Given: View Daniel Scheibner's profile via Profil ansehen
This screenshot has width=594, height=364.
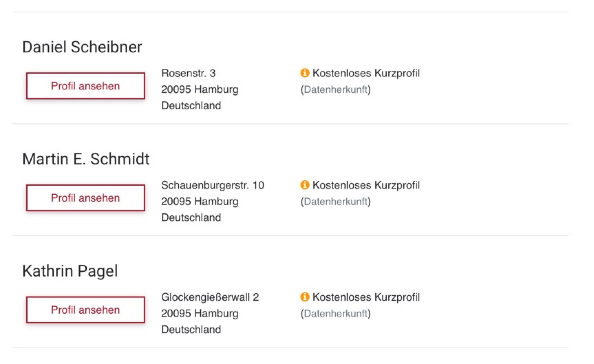Looking at the screenshot, I should point(86,86).
